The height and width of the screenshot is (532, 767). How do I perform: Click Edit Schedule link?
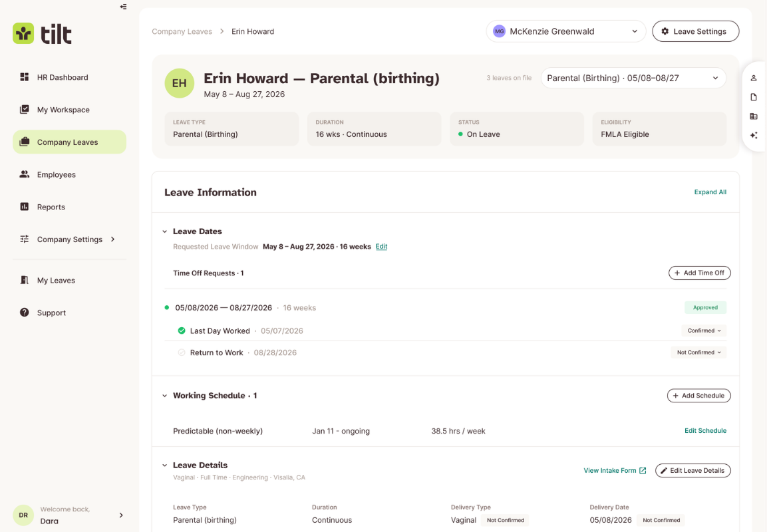705,431
